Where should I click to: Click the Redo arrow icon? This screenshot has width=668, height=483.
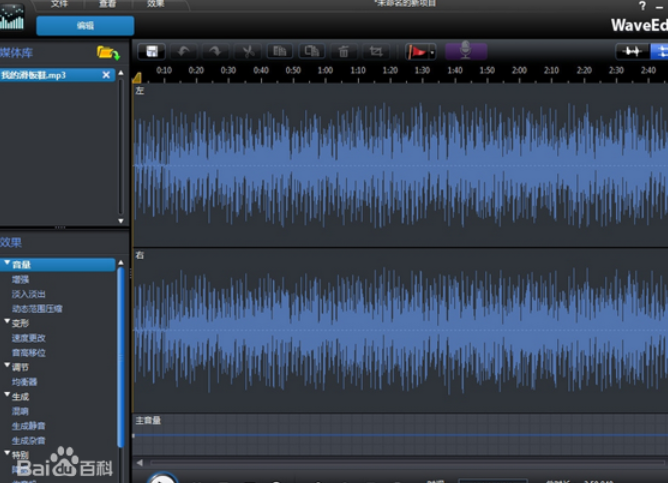[x=216, y=52]
